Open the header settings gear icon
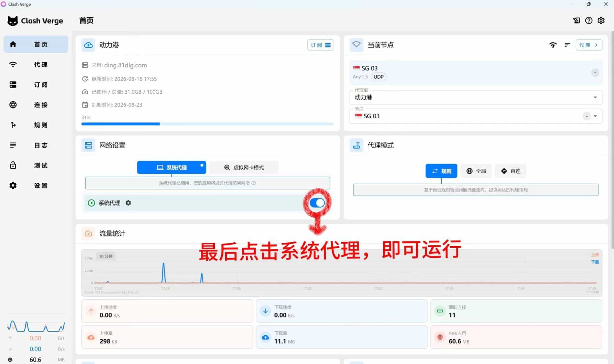This screenshot has width=614, height=364. pos(601,21)
